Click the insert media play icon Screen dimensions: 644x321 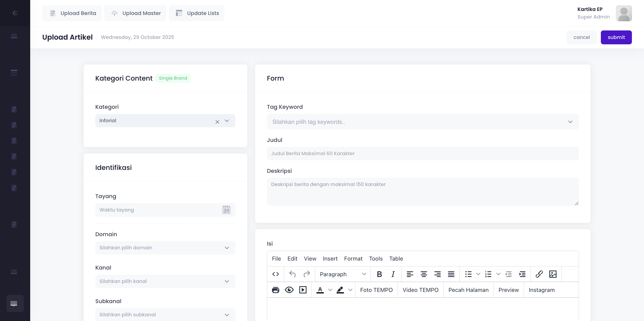click(x=303, y=290)
